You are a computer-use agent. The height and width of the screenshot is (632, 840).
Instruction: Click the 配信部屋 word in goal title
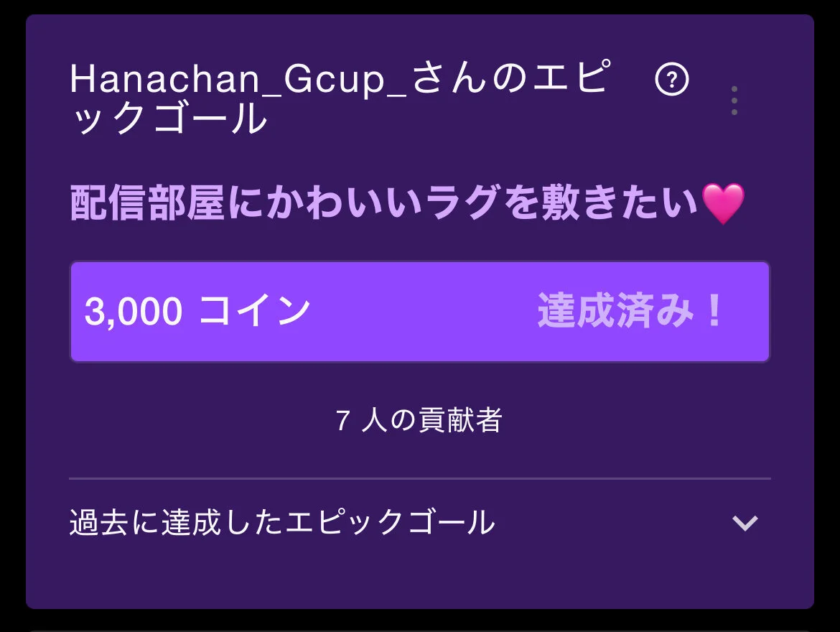[146, 203]
